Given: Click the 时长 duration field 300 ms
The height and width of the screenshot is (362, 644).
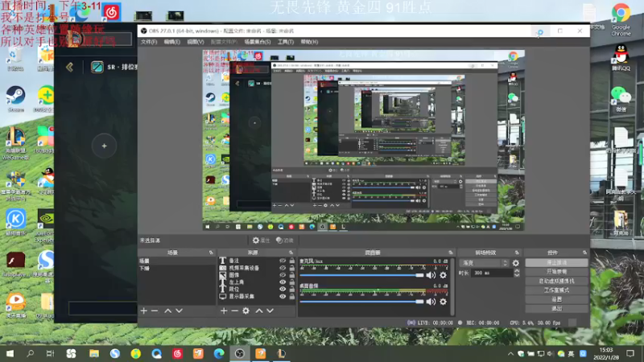Looking at the screenshot, I should pos(492,273).
